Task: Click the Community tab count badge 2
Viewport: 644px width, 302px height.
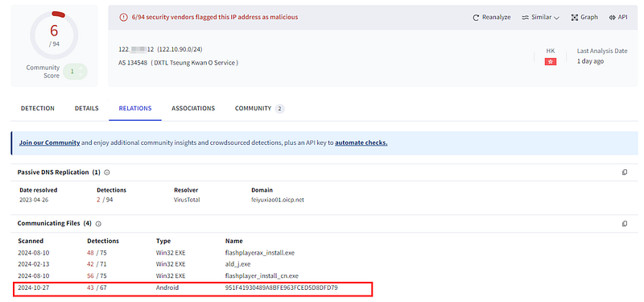Action: pos(279,109)
